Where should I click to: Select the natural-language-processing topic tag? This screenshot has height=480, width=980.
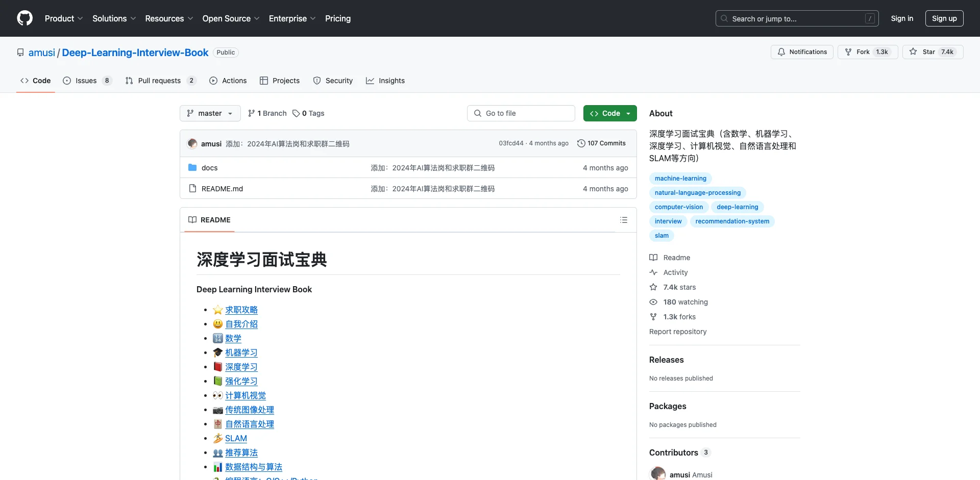coord(698,193)
